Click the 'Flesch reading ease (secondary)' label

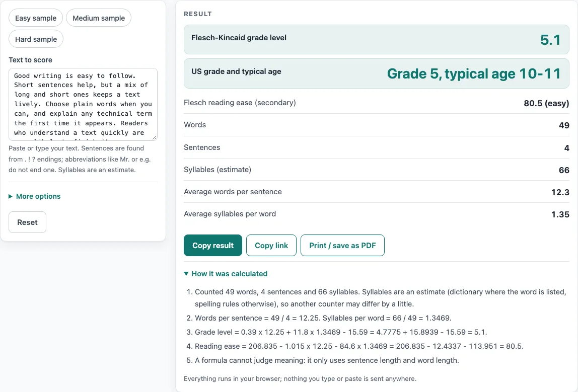pos(240,103)
